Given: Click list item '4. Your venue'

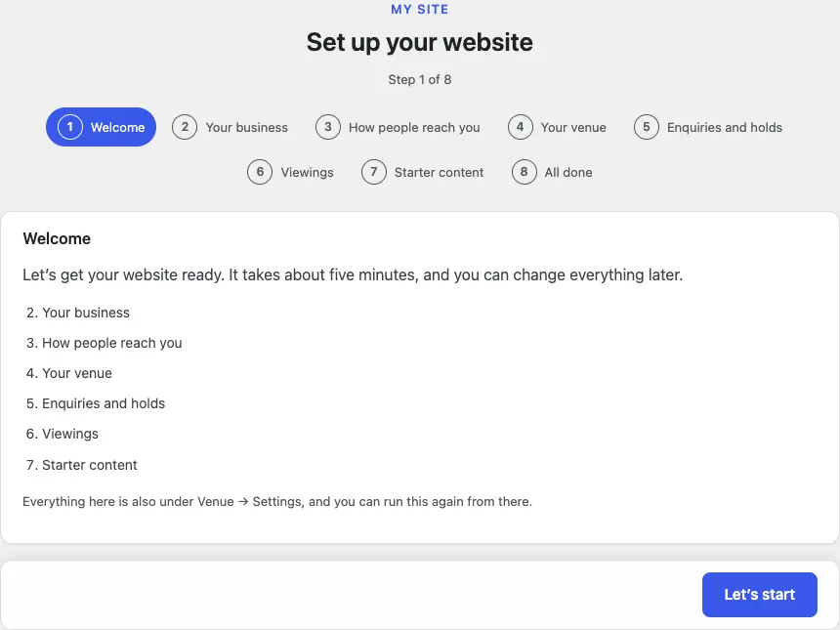Looking at the screenshot, I should [x=69, y=373].
